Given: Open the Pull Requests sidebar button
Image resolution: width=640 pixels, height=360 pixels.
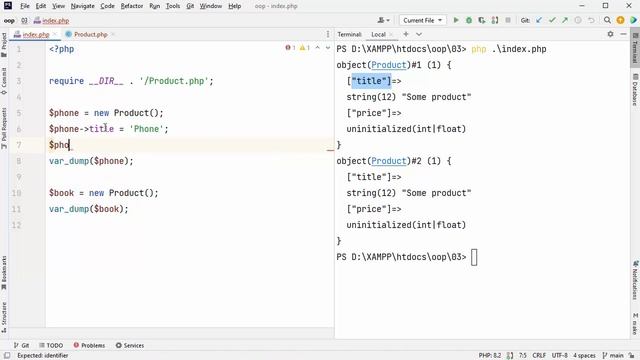Looking at the screenshot, I should point(4,128).
